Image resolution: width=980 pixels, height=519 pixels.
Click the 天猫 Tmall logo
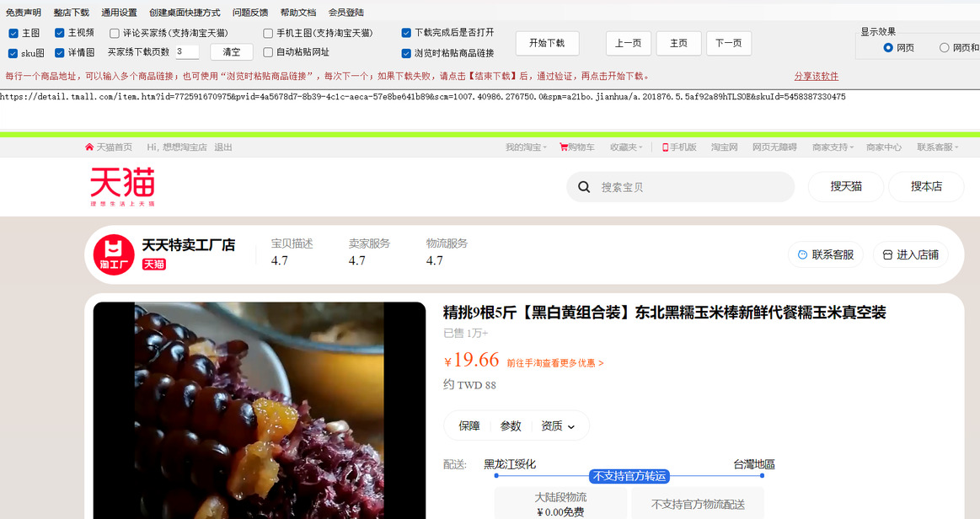click(122, 186)
